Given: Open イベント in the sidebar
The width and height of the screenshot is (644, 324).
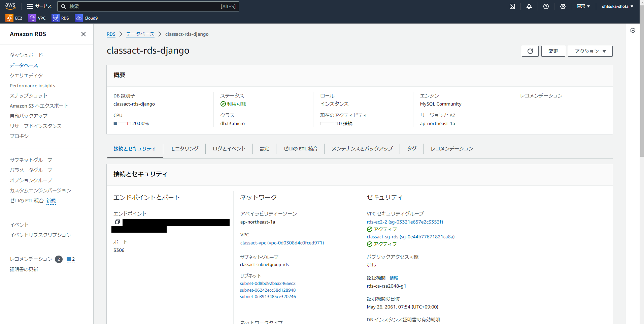Looking at the screenshot, I should [x=19, y=225].
